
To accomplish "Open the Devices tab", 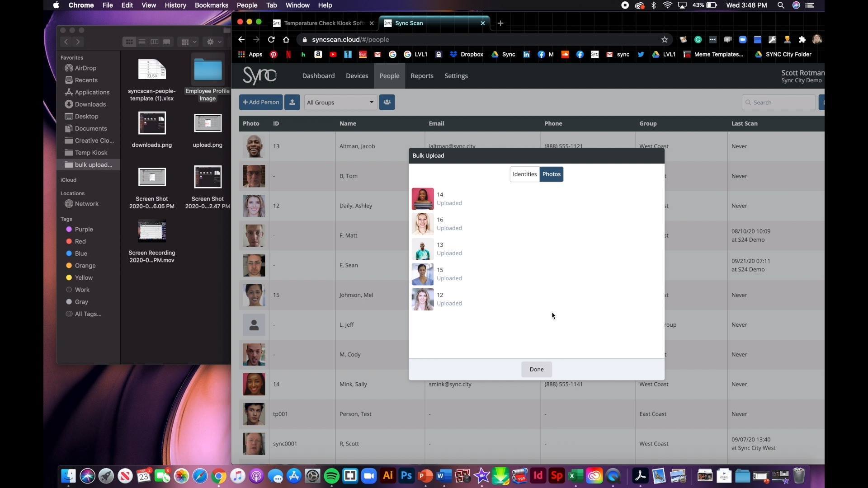I will point(357,76).
